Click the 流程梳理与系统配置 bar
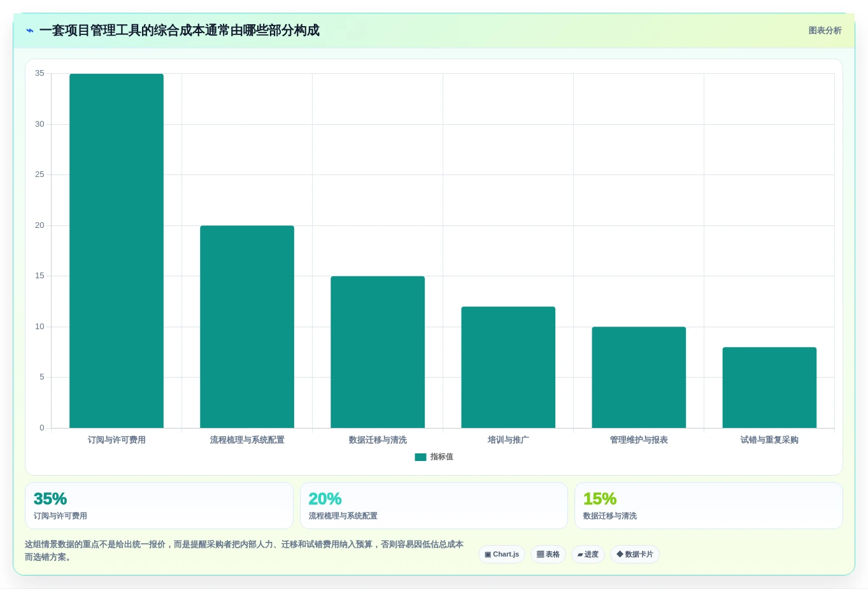Image resolution: width=868 pixels, height=589 pixels. (x=247, y=327)
